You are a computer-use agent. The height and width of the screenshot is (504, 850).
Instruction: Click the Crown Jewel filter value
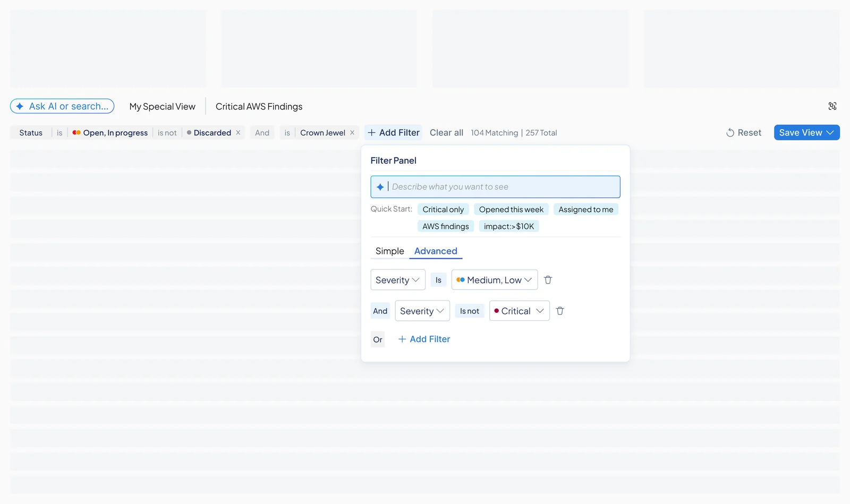point(322,133)
